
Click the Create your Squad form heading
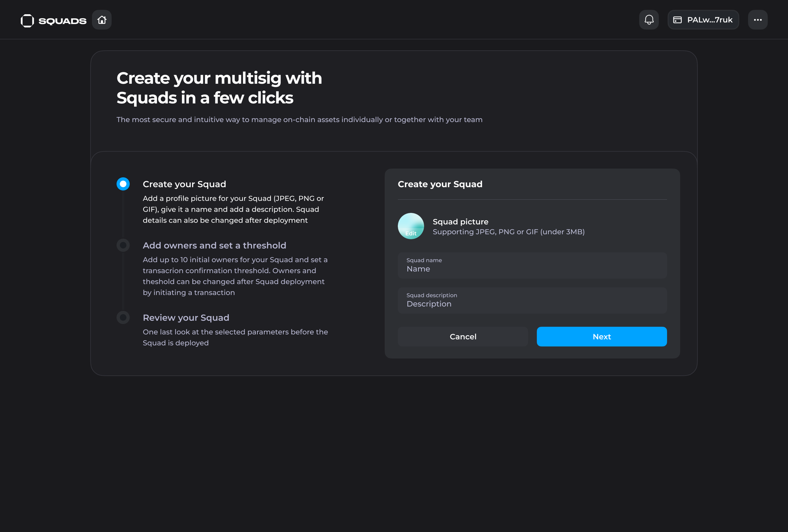coord(440,184)
